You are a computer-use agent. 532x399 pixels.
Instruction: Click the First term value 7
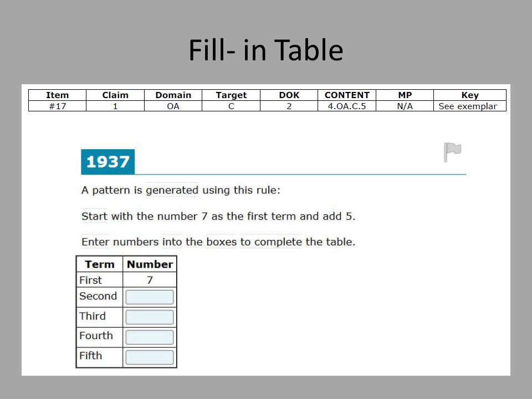150,280
